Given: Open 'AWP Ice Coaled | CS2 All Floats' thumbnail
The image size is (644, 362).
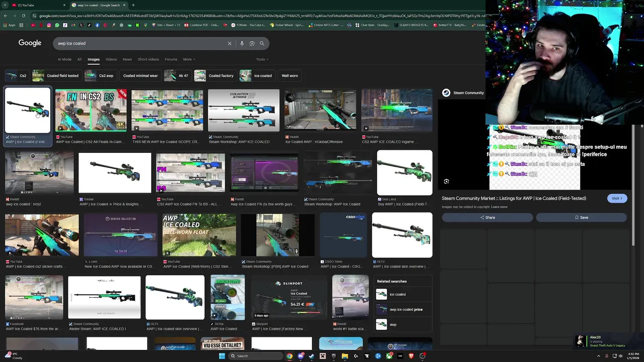Looking at the screenshot, I should point(91,111).
